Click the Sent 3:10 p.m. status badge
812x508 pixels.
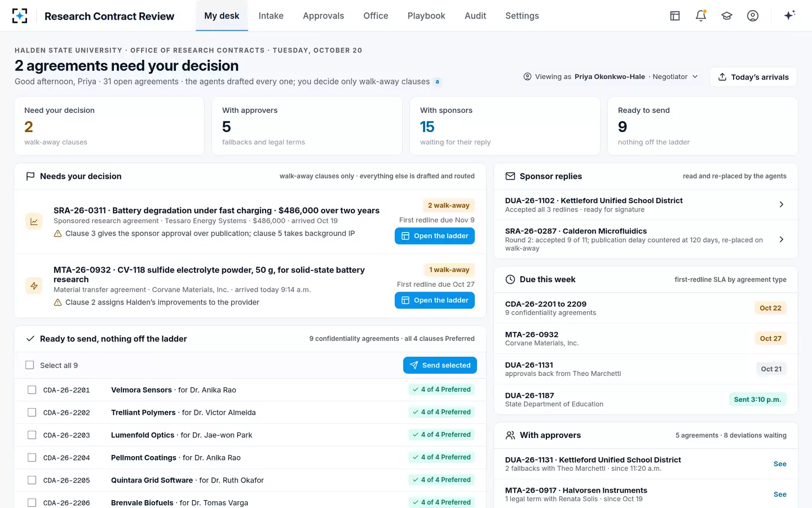pos(757,400)
